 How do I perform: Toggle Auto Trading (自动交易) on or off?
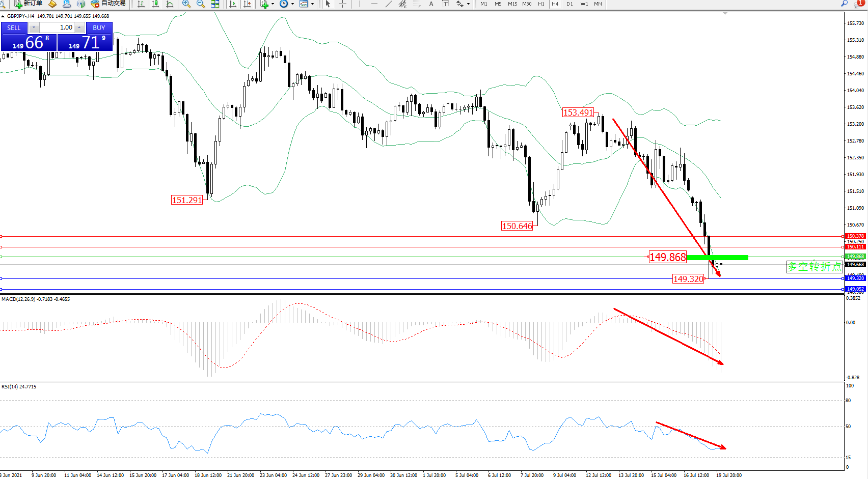108,4
